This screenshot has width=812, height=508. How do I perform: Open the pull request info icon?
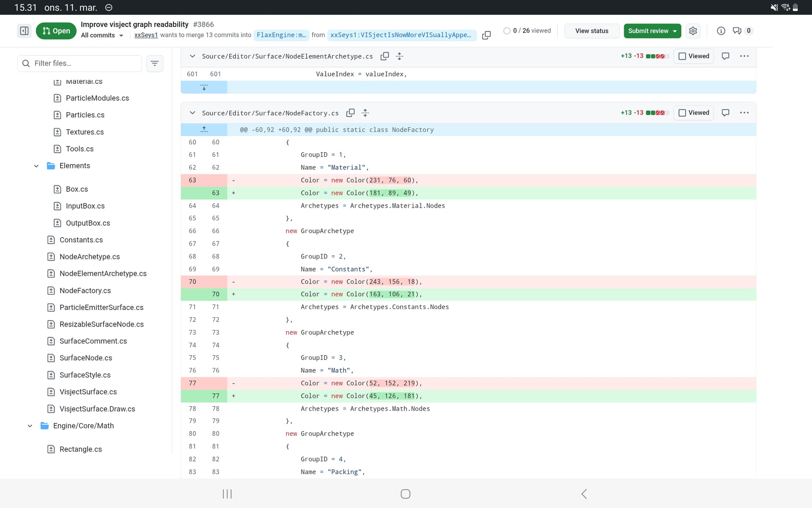(x=721, y=31)
